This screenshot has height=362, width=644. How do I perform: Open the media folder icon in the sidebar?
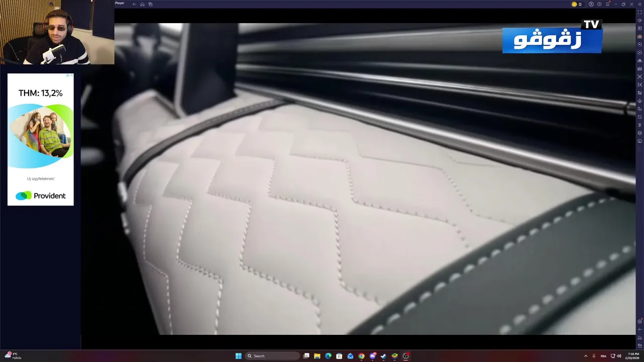[639, 93]
